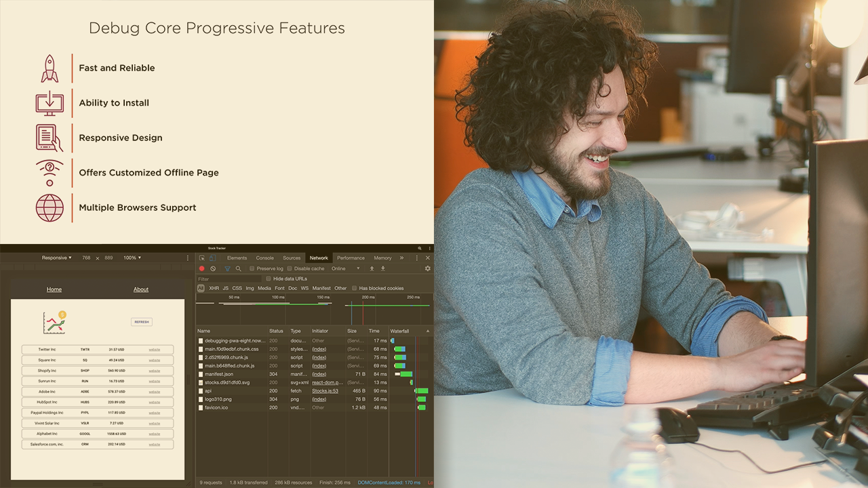The height and width of the screenshot is (488, 868).
Task: Open the Performance tab
Action: 351,258
